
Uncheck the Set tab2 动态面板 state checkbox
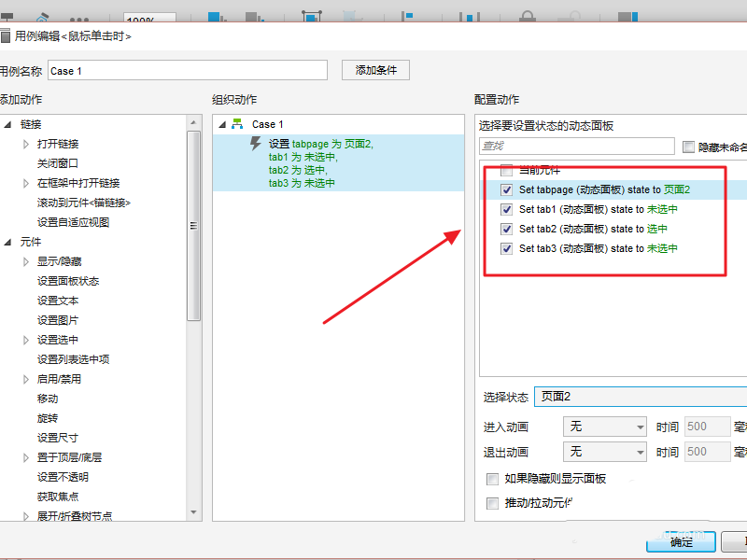click(x=506, y=229)
